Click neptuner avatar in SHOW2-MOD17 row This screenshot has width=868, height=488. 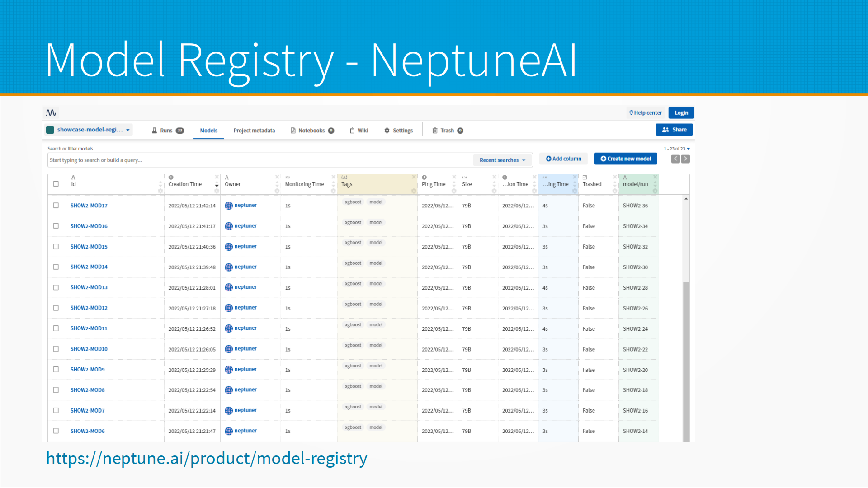tap(229, 206)
